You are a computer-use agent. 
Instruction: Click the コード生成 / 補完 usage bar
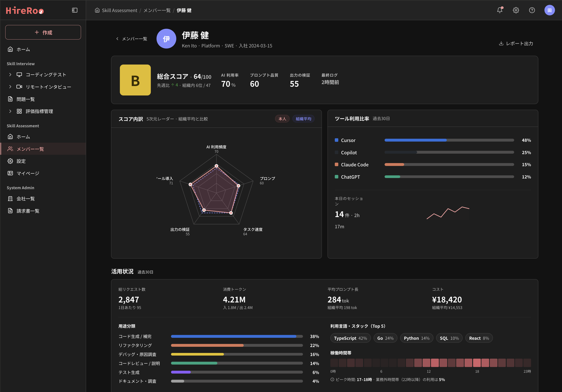(x=237, y=336)
